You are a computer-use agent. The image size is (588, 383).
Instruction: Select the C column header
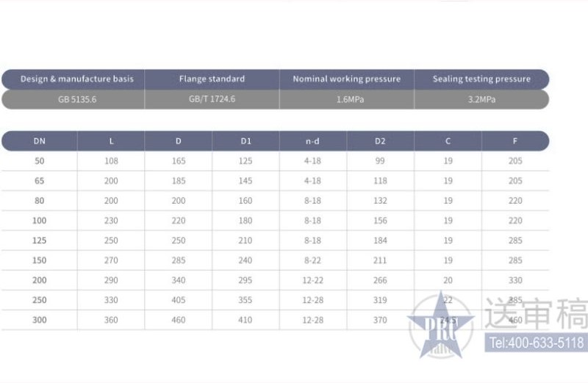pos(448,140)
